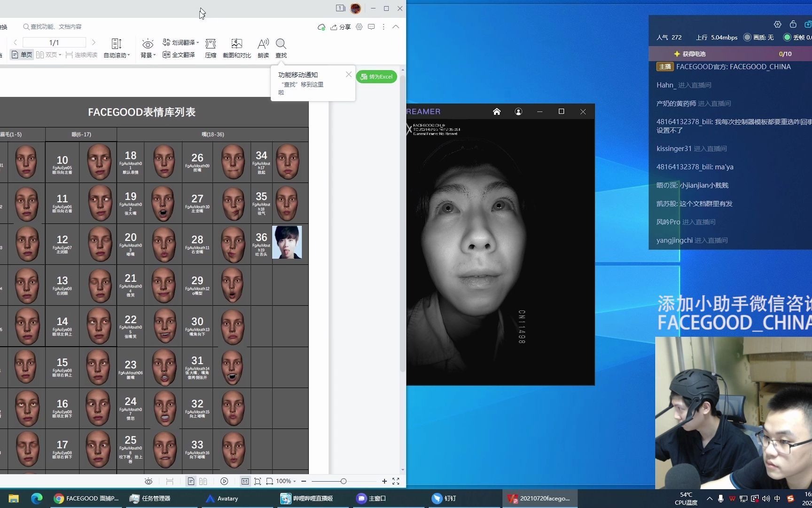
Task: Adjust the zoom slider handle
Action: pyautogui.click(x=344, y=481)
